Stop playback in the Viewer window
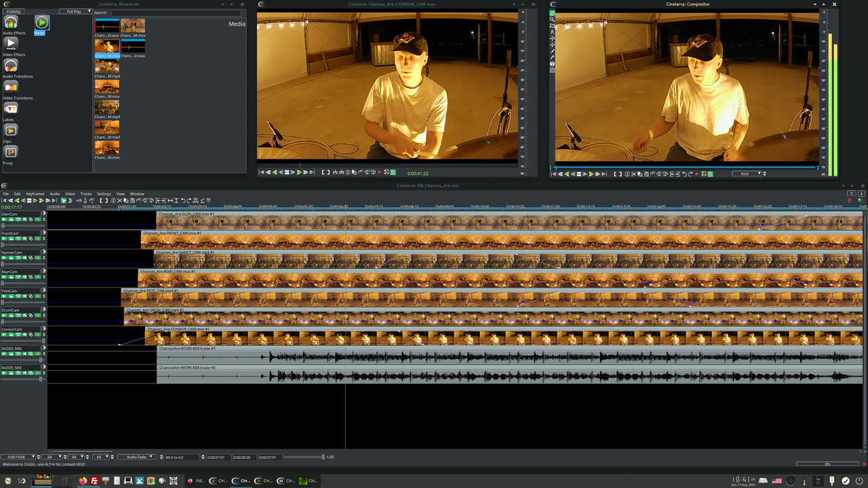Viewport: 868px width, 488px height. click(287, 172)
